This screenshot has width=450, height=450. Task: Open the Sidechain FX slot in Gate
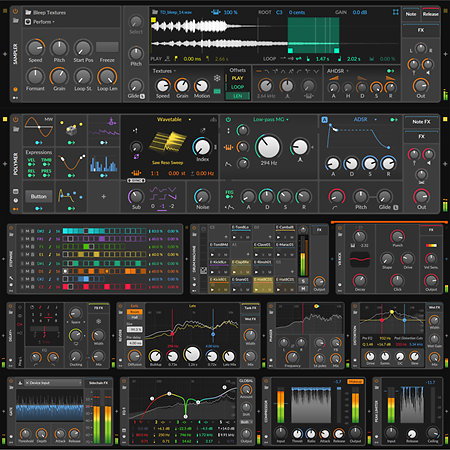coord(98,383)
